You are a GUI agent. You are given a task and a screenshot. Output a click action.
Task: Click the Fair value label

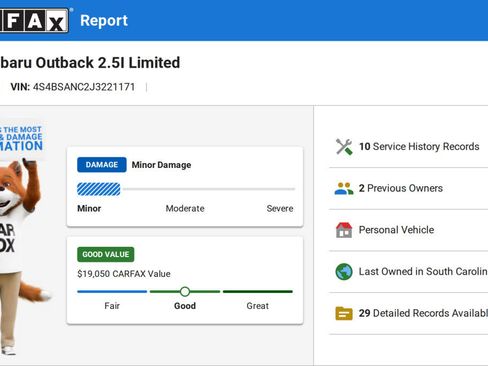(x=112, y=306)
